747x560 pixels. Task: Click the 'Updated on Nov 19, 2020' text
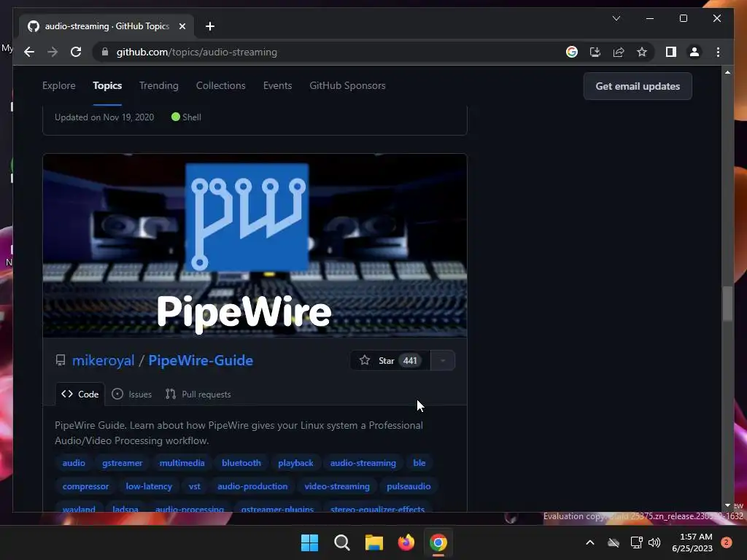tap(104, 117)
